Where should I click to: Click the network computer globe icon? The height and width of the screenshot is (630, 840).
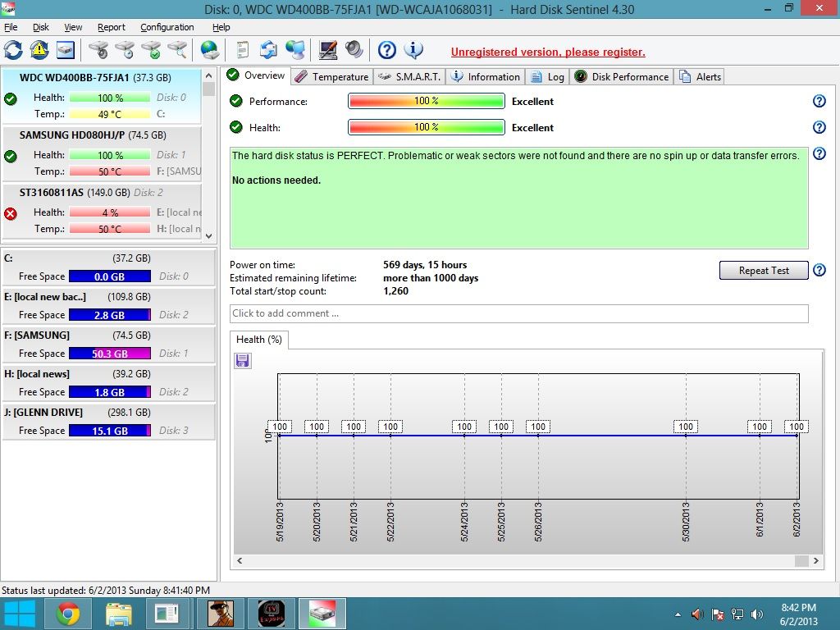(x=295, y=50)
